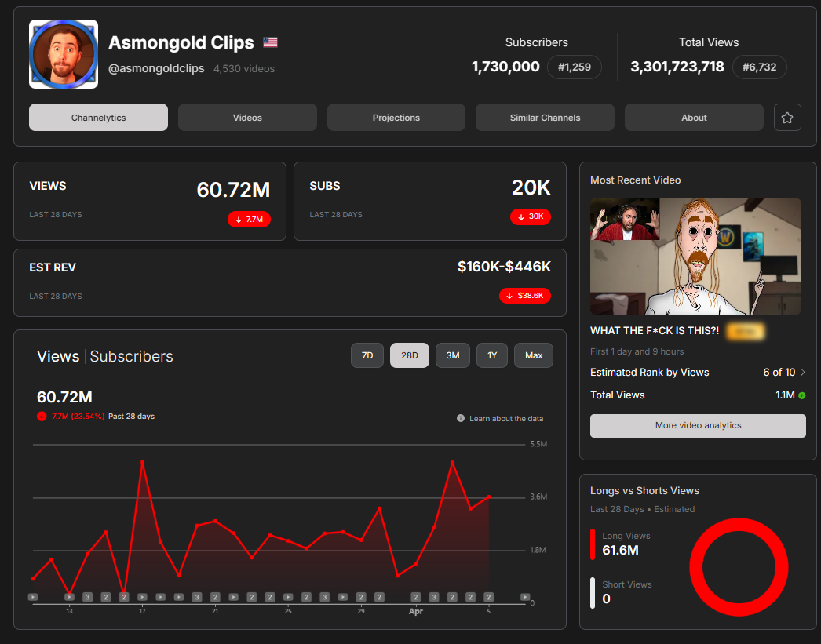This screenshot has height=644, width=821.
Task: Click the March 17 peak point on chart
Action: [x=142, y=463]
